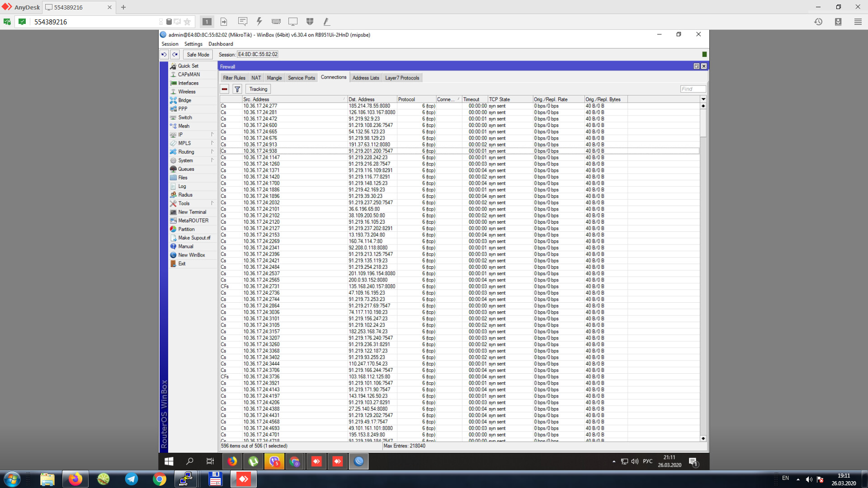Image resolution: width=868 pixels, height=488 pixels.
Task: Open the Files window in WinBox
Action: click(182, 177)
